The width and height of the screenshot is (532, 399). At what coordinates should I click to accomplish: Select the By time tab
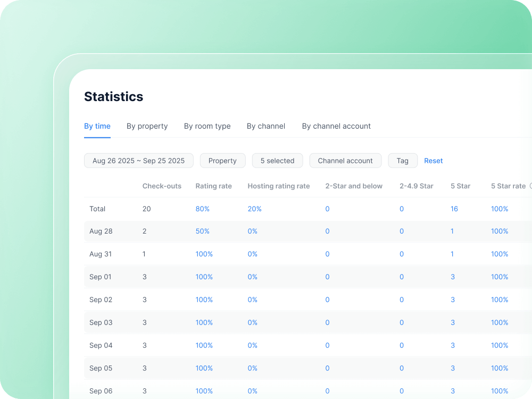click(97, 126)
